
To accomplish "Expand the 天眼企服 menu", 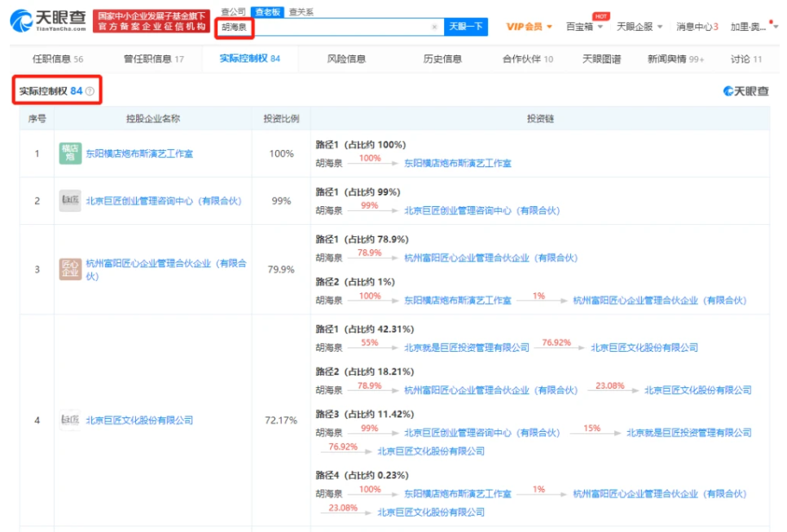I will (640, 27).
